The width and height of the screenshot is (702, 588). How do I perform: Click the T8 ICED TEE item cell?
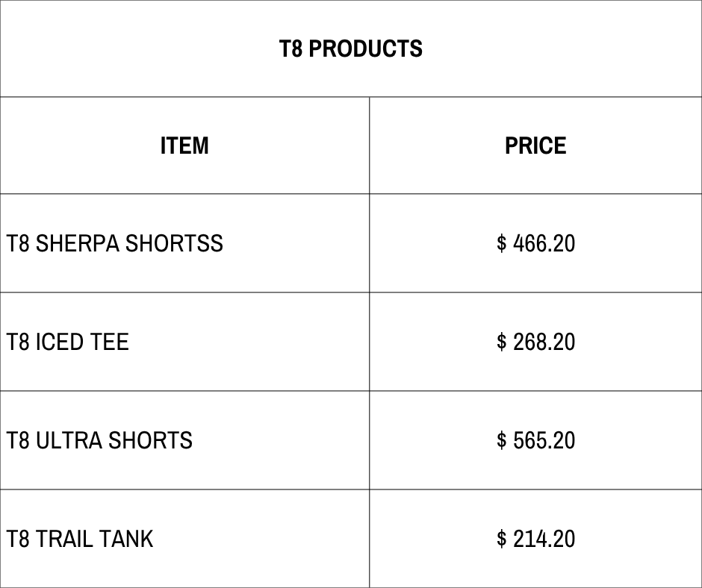click(x=184, y=342)
